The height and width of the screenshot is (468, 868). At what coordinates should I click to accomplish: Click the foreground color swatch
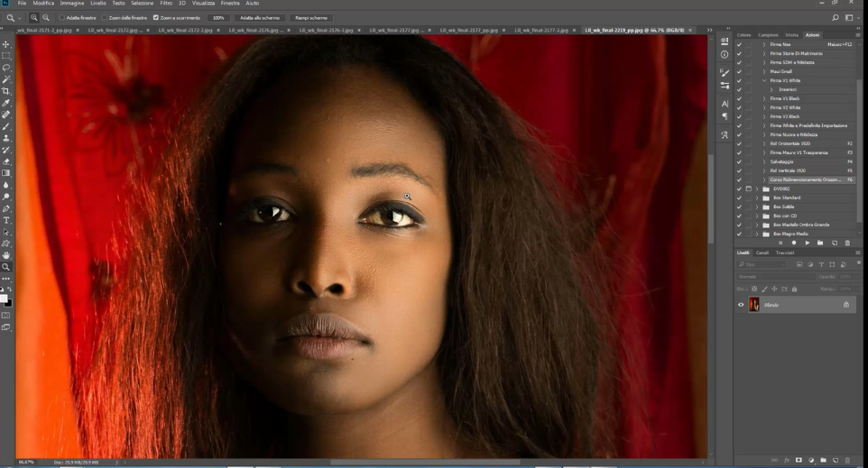[x=5, y=297]
